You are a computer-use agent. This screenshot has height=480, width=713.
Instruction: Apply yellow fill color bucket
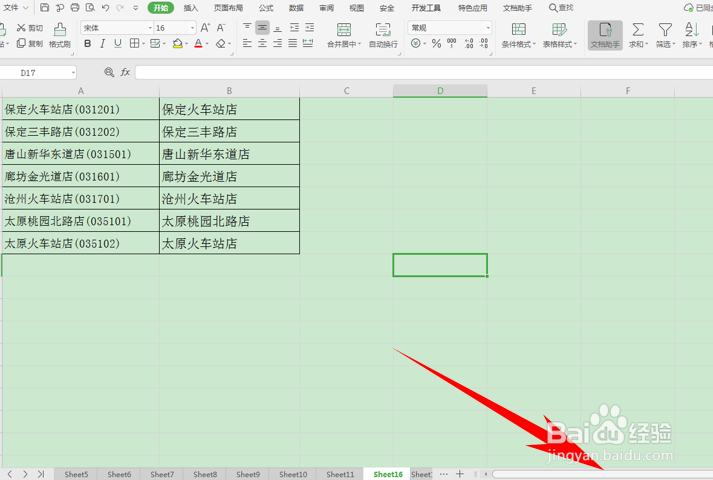pyautogui.click(x=178, y=43)
